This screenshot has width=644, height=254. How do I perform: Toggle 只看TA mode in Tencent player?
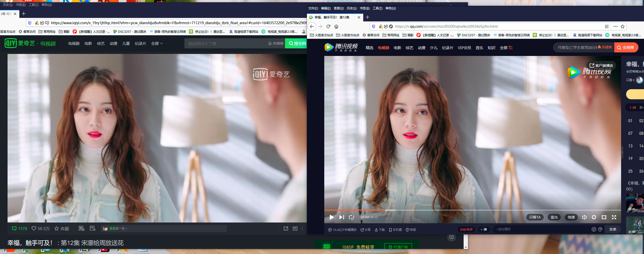pyautogui.click(x=535, y=217)
